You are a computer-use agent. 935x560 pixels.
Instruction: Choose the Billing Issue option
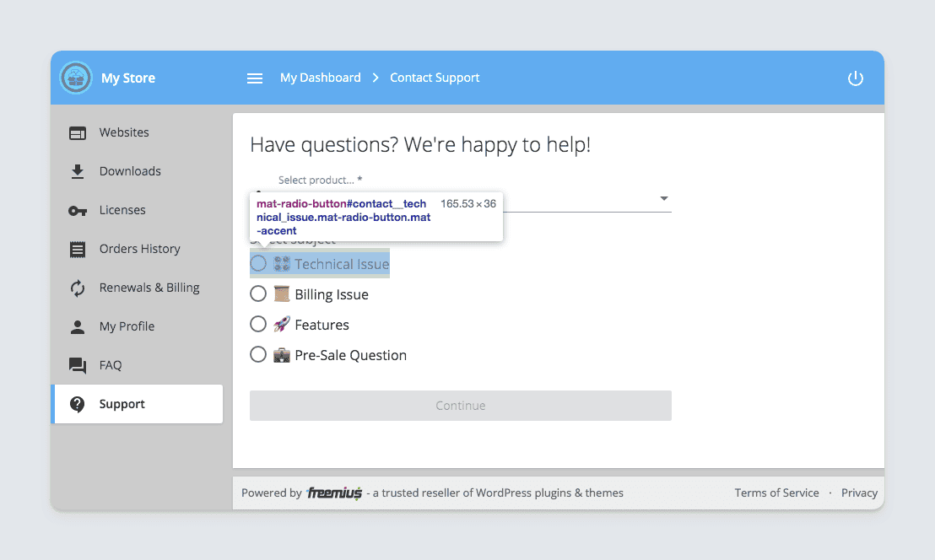tap(258, 293)
